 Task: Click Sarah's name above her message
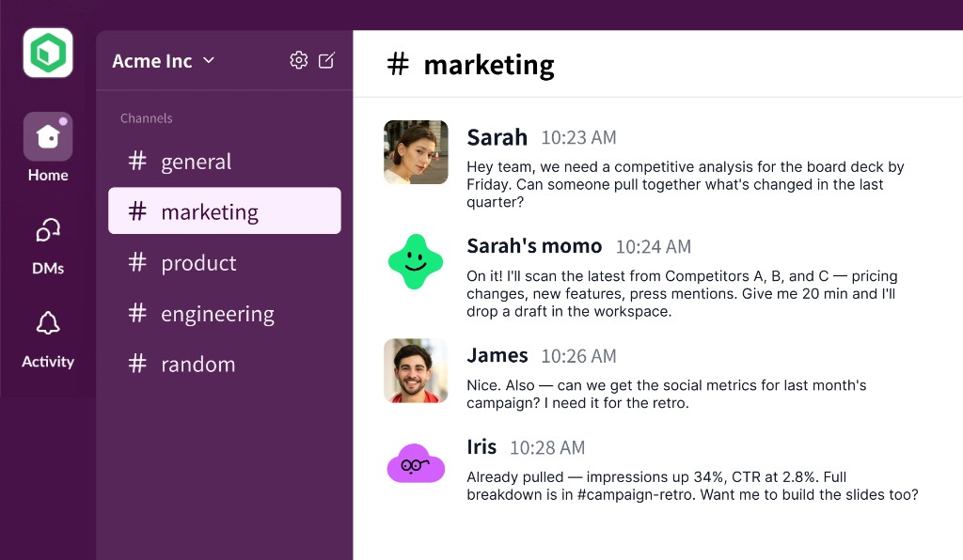tap(497, 136)
